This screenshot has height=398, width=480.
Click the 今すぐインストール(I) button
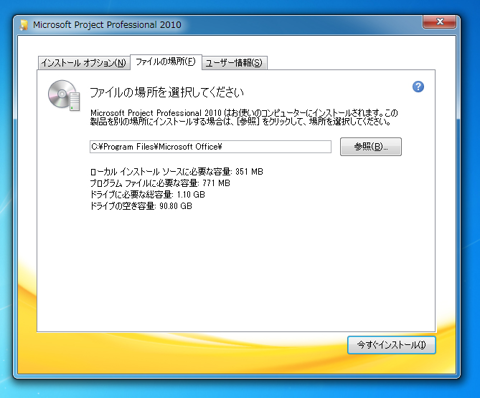(x=391, y=345)
